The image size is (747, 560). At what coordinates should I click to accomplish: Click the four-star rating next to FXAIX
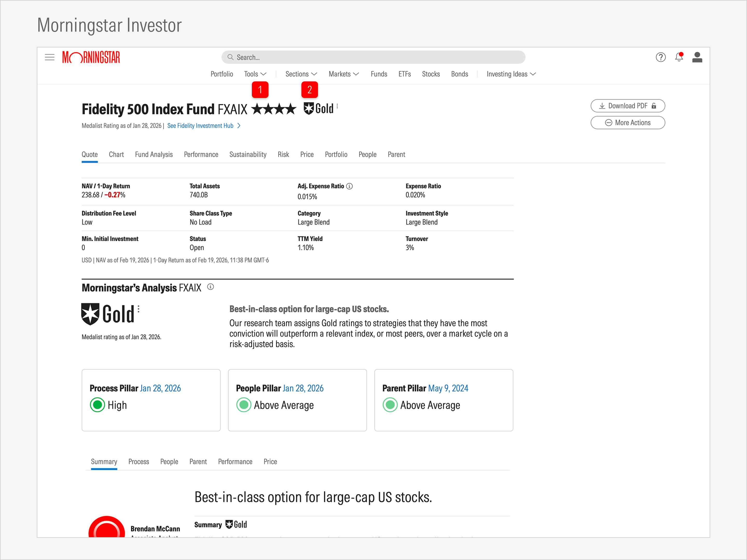[x=274, y=109]
